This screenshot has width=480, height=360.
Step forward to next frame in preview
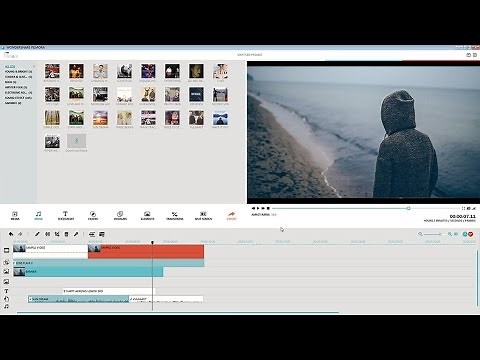point(263,208)
